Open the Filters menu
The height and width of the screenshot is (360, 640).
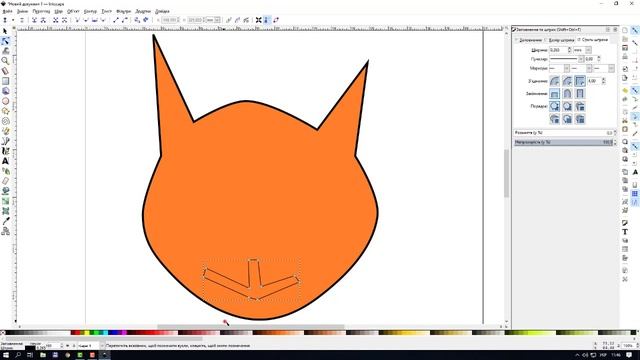[x=123, y=11]
